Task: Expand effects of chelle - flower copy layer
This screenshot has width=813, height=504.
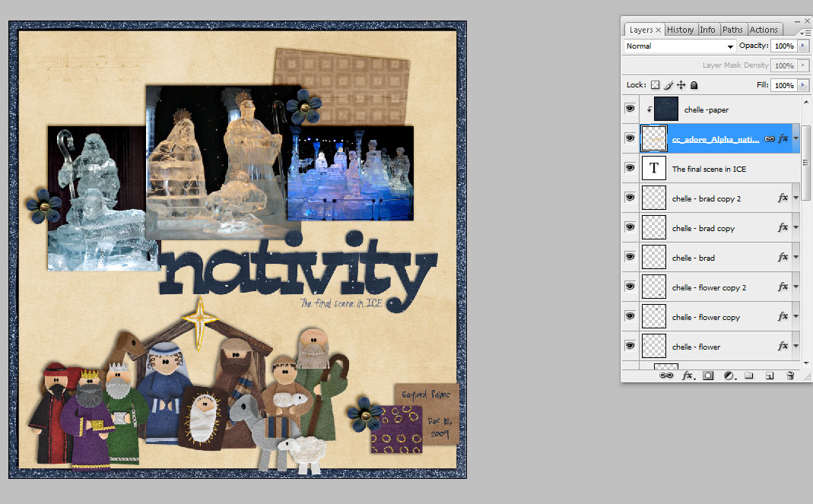Action: pyautogui.click(x=796, y=315)
